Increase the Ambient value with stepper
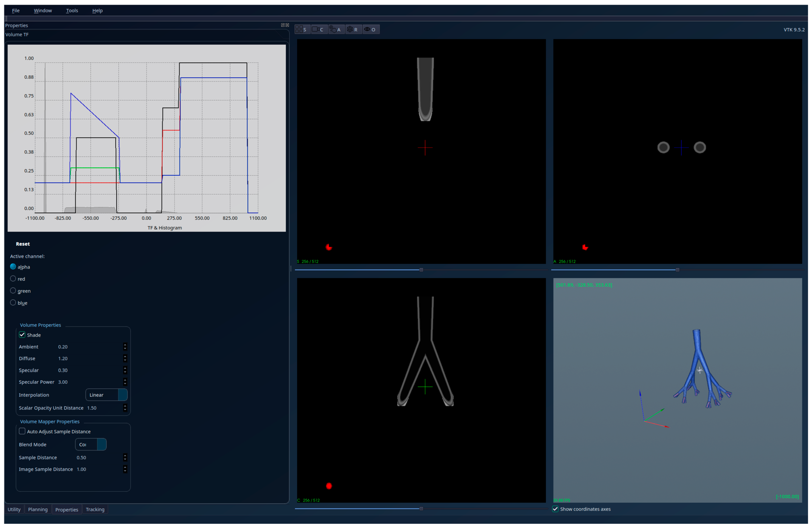812x530 pixels. click(x=125, y=345)
